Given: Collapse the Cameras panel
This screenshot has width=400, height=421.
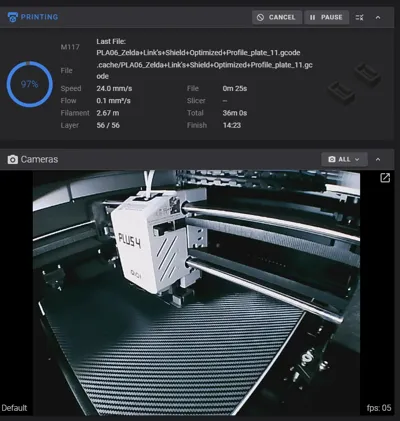Looking at the screenshot, I should pos(378,159).
